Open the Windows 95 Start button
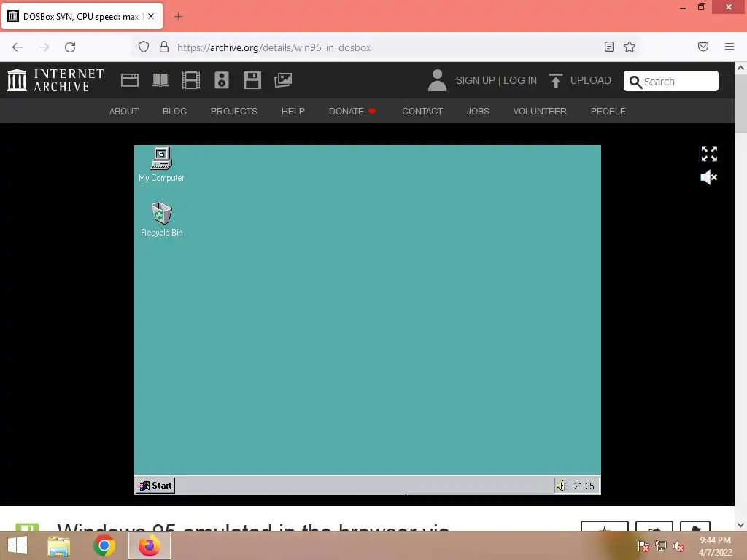747x560 pixels. coord(155,485)
